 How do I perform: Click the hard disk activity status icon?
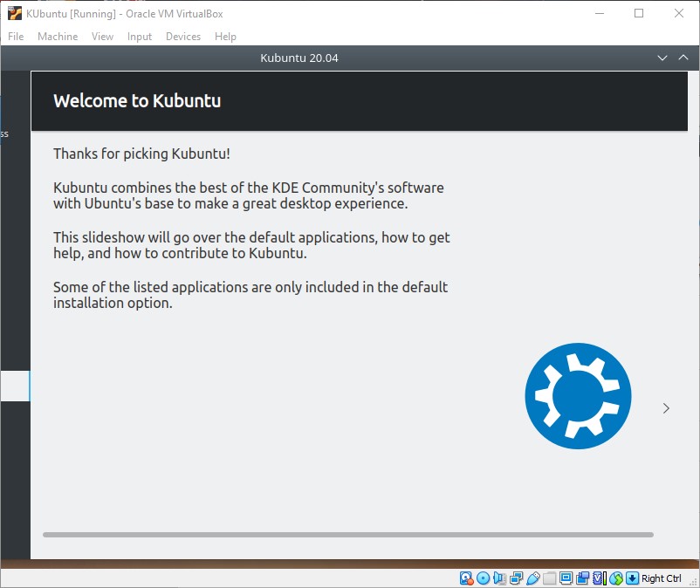pos(466,578)
